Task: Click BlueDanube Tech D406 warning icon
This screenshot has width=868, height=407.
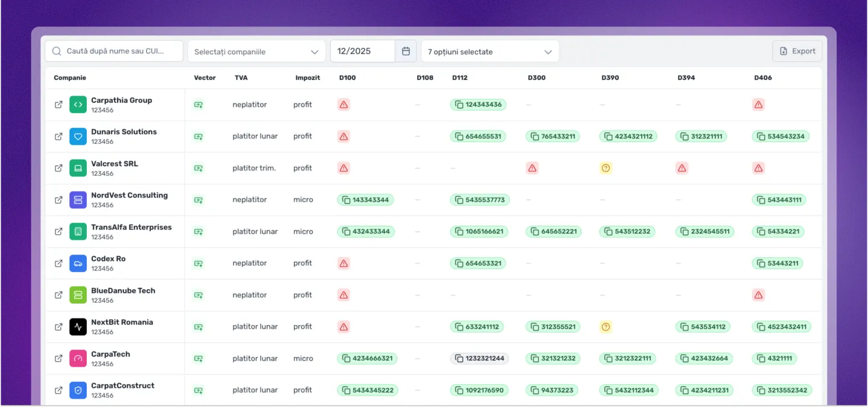Action: pos(758,295)
